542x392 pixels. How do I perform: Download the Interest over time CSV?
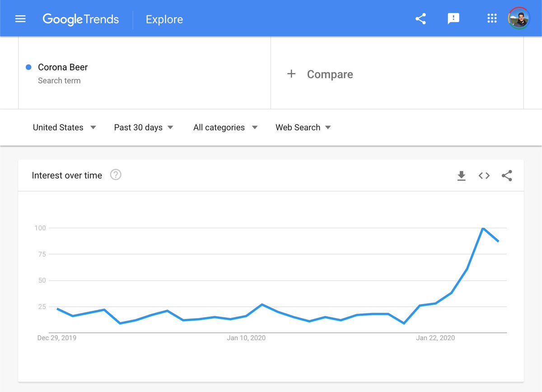(x=461, y=175)
